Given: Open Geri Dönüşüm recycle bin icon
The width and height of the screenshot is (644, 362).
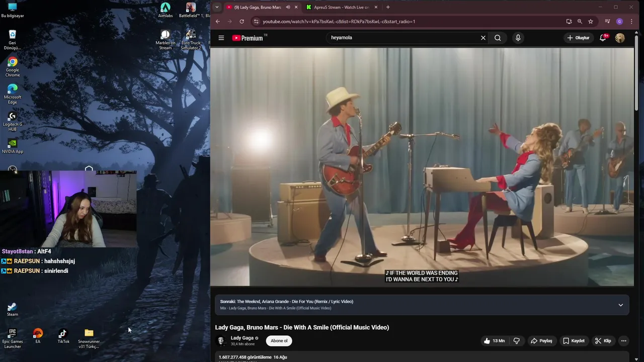Looking at the screenshot, I should click(13, 40).
